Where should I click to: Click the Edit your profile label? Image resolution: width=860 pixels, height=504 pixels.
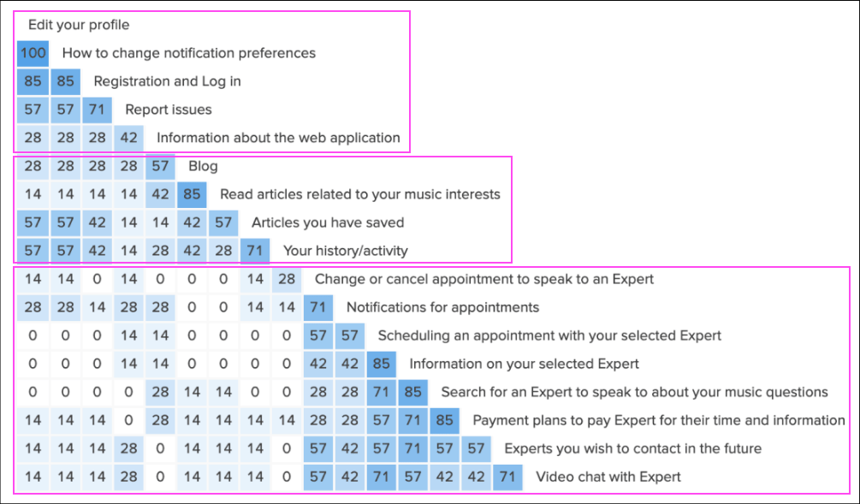coord(79,25)
